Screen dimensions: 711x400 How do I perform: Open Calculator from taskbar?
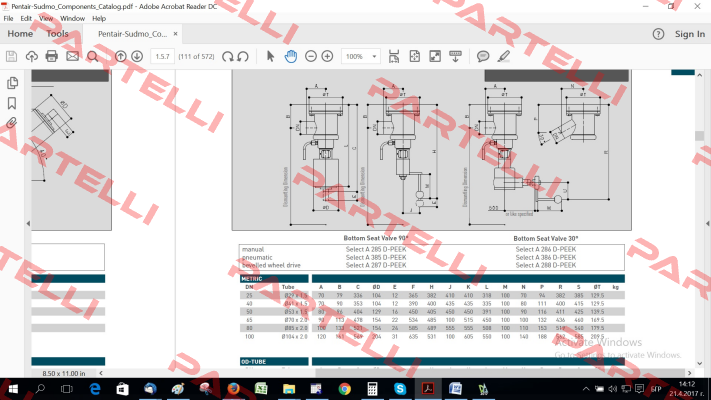(x=372, y=389)
